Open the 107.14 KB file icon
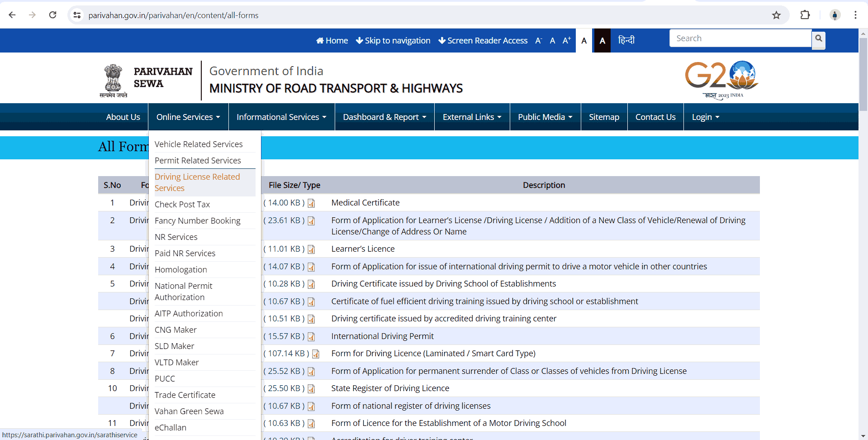This screenshot has width=868, height=440. [316, 354]
